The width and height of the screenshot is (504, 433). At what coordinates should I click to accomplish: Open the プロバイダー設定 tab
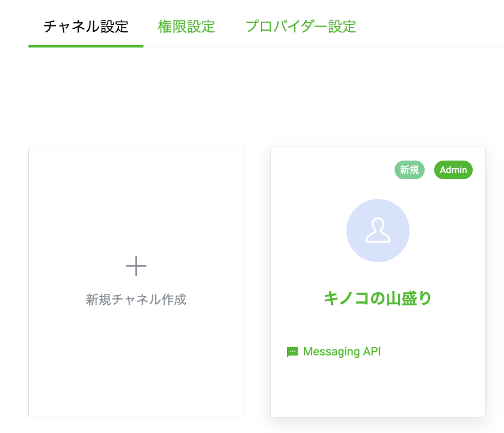[301, 26]
